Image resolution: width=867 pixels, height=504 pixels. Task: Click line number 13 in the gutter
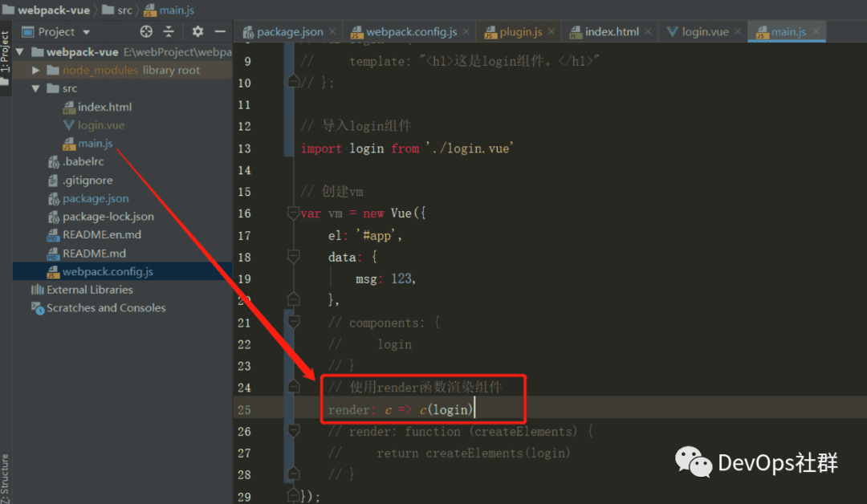tap(244, 148)
